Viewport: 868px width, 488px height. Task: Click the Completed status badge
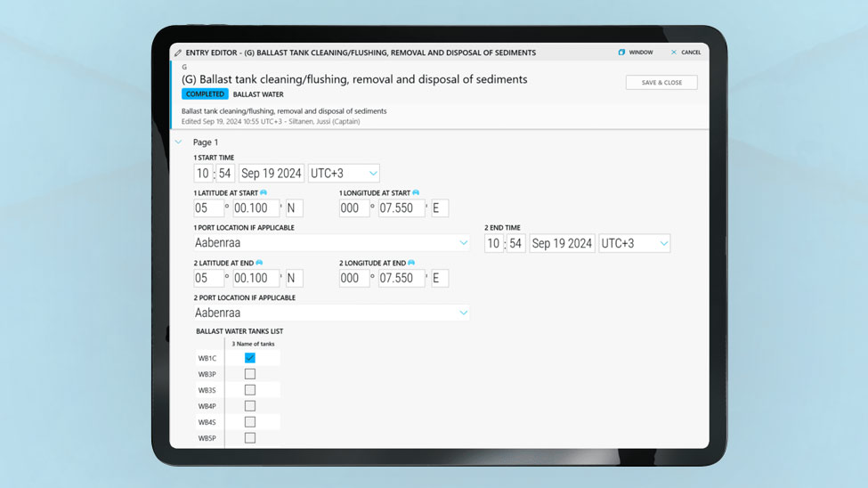point(205,94)
